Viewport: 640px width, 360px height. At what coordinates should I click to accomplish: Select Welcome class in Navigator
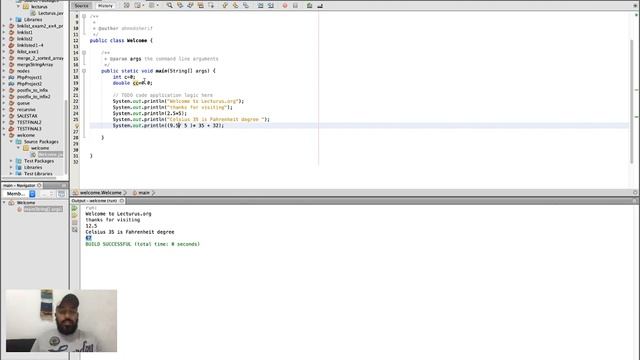(x=26, y=203)
